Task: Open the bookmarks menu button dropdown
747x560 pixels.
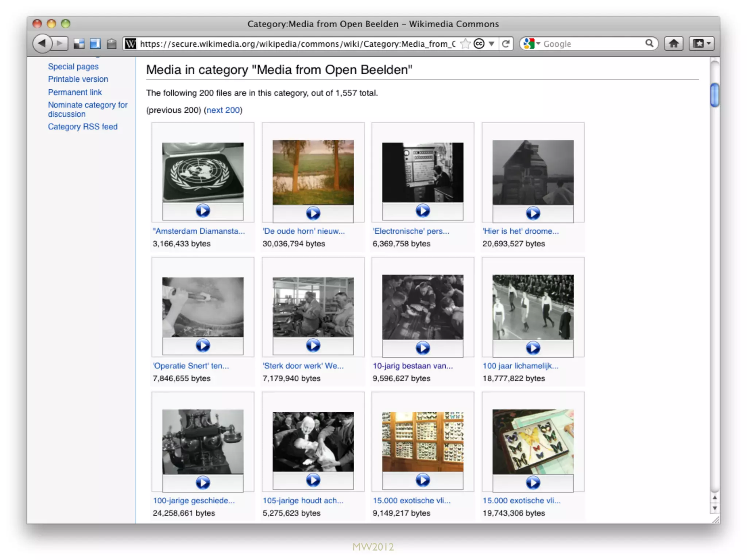Action: 701,44
